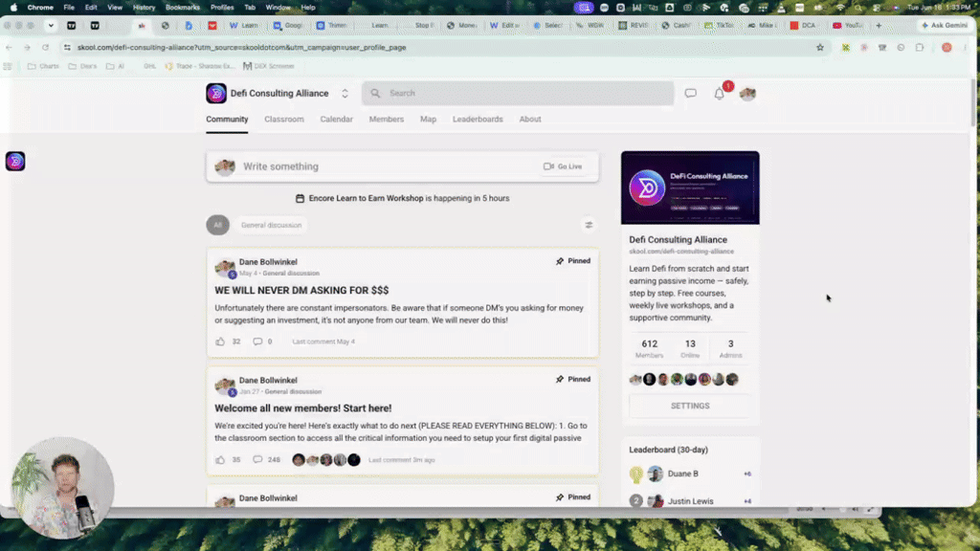Switch to the Leaderboards tab
Image resolution: width=980 pixels, height=551 pixels.
pyautogui.click(x=478, y=120)
